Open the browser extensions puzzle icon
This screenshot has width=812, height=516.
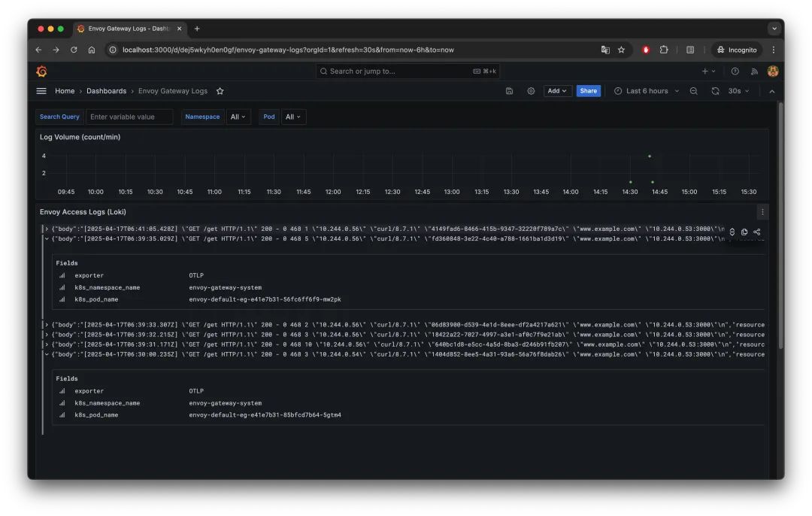point(664,50)
